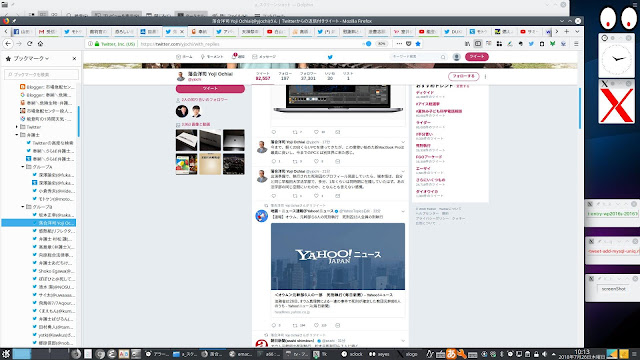This screenshot has width=640, height=360.
Task: Show site information for Twitter, Inc.
Action: [x=90, y=44]
